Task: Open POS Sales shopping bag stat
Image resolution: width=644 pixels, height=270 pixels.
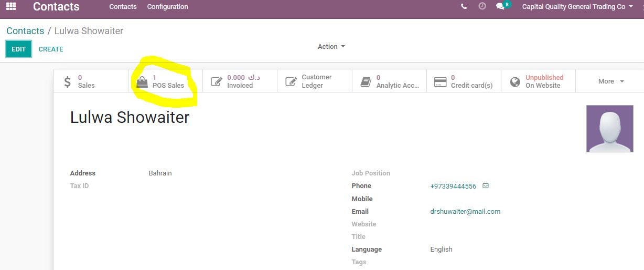Action: tap(165, 81)
